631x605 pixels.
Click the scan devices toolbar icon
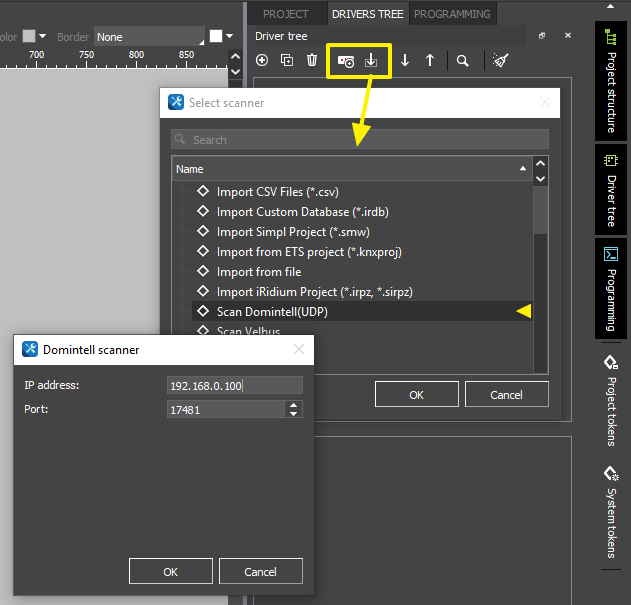tap(346, 60)
